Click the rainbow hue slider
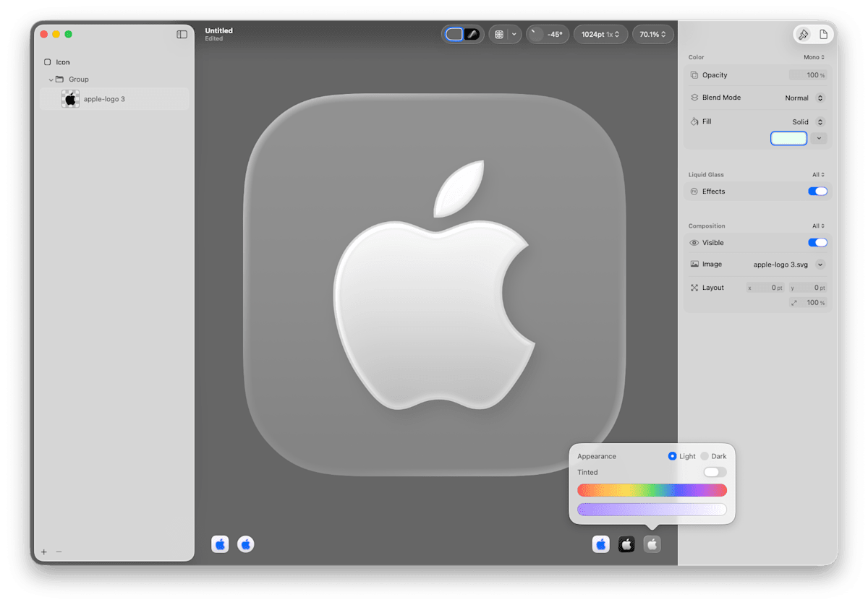Viewport: 868px width, 605px height. tap(652, 490)
